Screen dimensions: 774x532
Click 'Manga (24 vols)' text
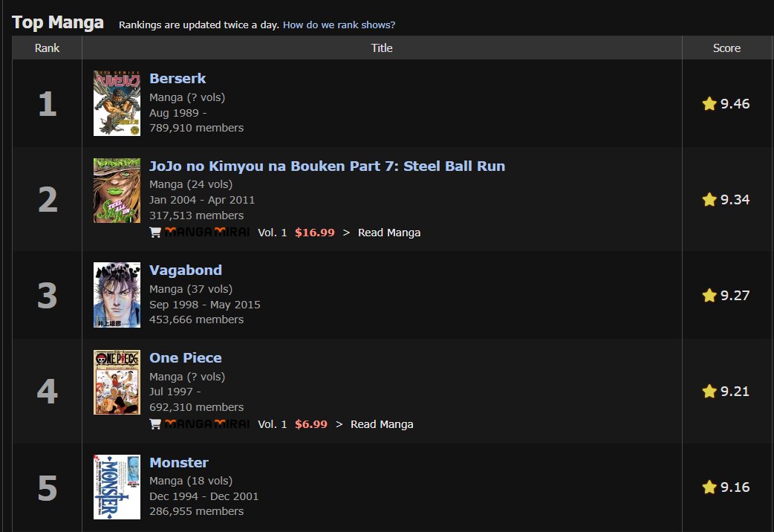point(191,185)
